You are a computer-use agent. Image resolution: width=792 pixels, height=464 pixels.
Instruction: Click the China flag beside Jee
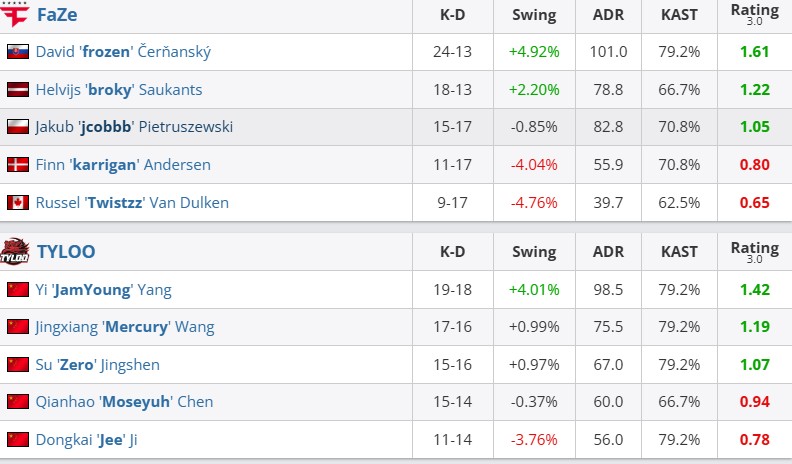17,439
